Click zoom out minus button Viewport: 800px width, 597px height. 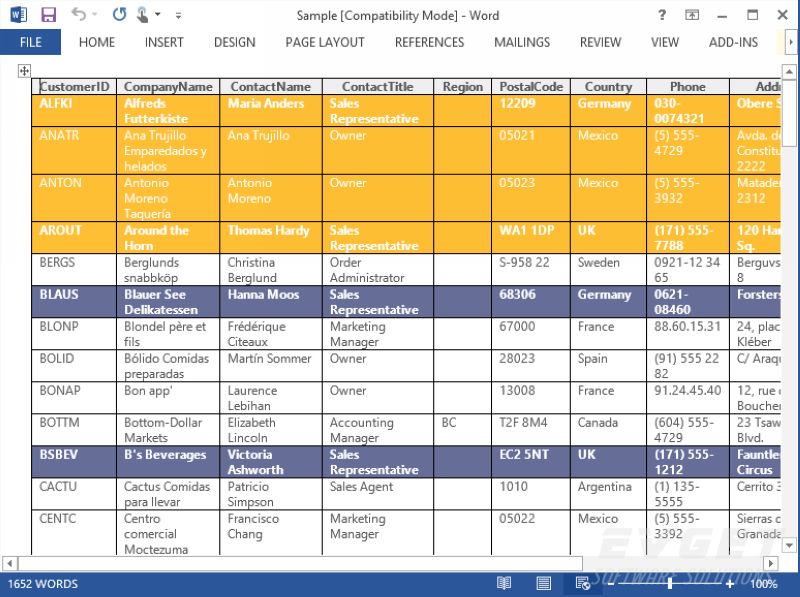click(x=610, y=584)
